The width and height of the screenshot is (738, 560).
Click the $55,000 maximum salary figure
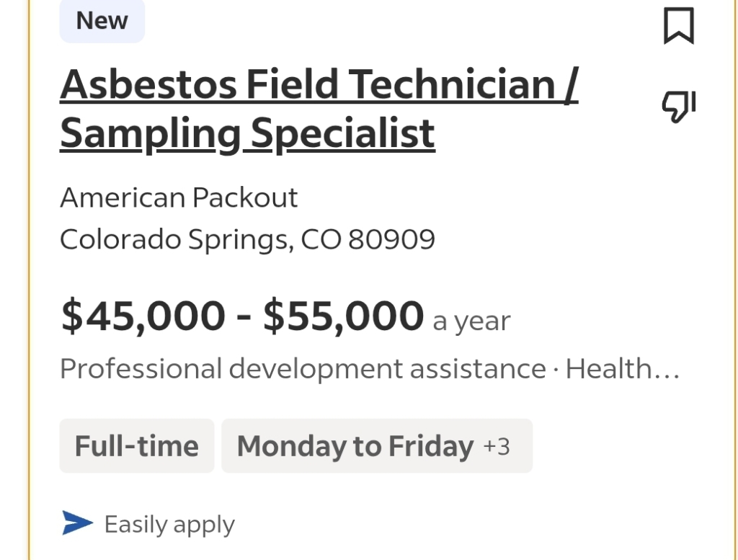tap(344, 315)
